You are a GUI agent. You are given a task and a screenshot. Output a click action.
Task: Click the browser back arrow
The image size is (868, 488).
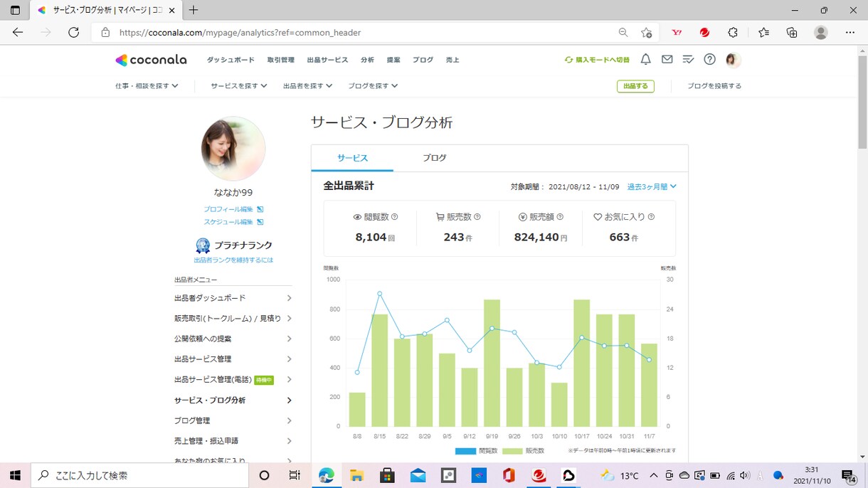[18, 32]
